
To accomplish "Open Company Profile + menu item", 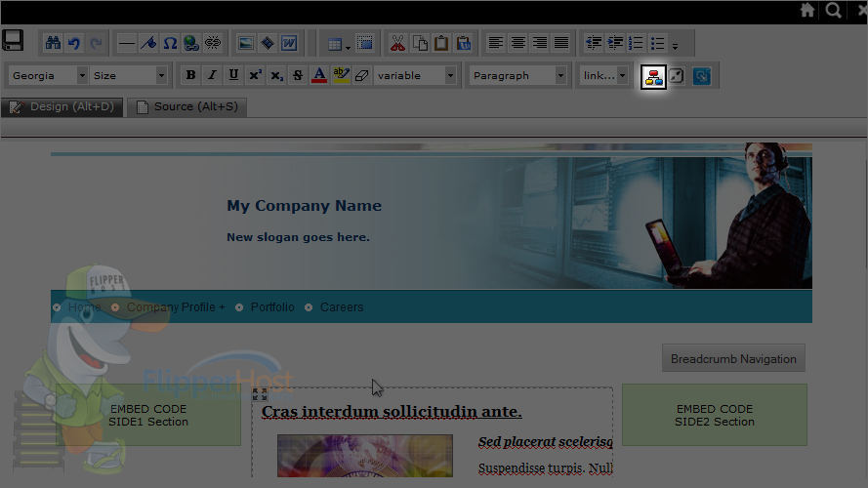I will pos(176,307).
